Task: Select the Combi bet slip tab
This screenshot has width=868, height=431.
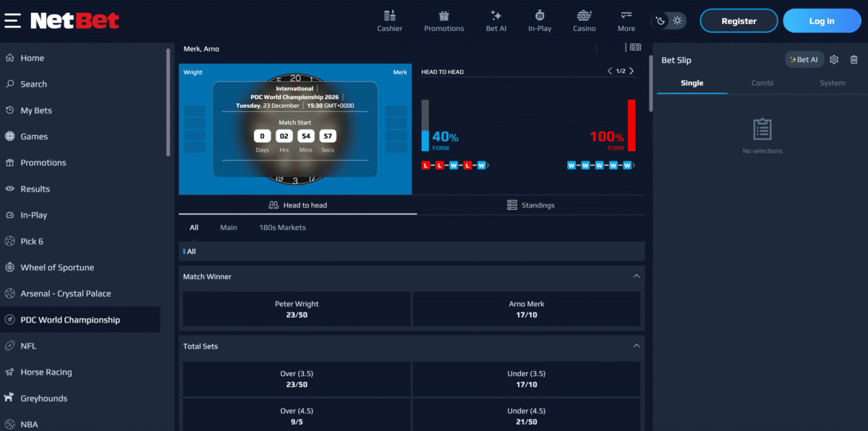Action: pos(762,83)
